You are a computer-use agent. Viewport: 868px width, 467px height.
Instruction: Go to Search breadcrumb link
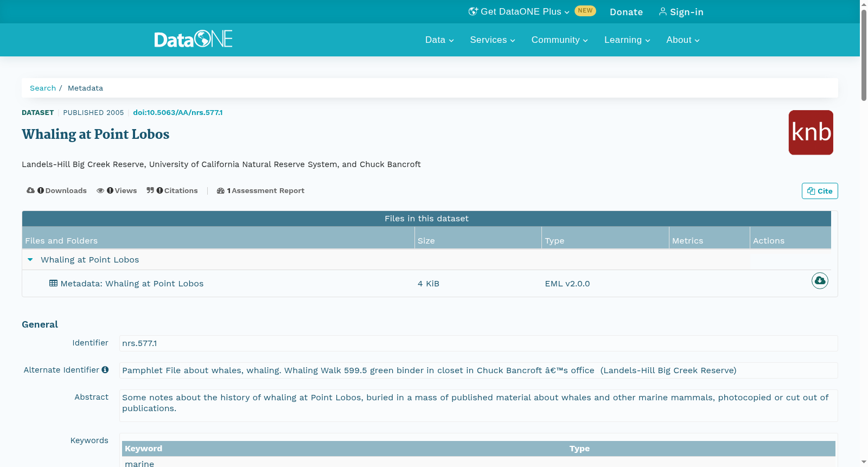coord(43,88)
